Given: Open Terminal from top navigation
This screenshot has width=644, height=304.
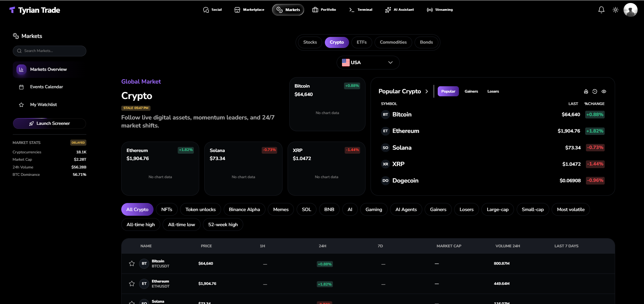Looking at the screenshot, I should [361, 10].
